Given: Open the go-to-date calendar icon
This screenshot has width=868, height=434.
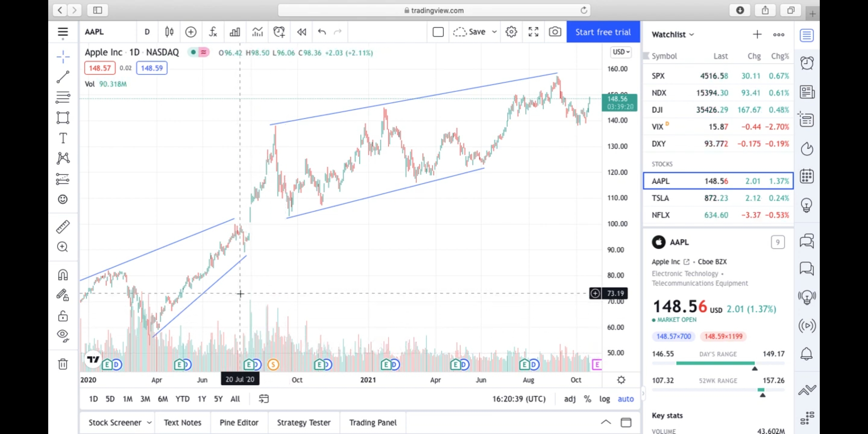Looking at the screenshot, I should click(264, 399).
